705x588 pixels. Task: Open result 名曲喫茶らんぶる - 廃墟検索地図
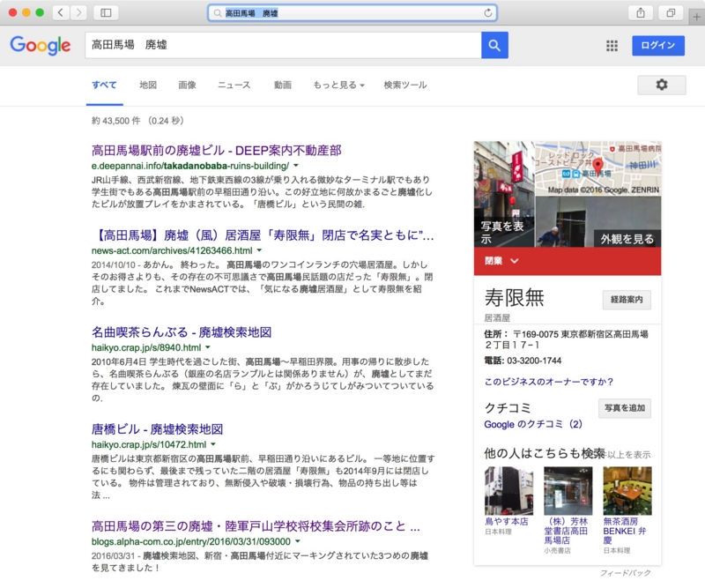click(x=182, y=332)
